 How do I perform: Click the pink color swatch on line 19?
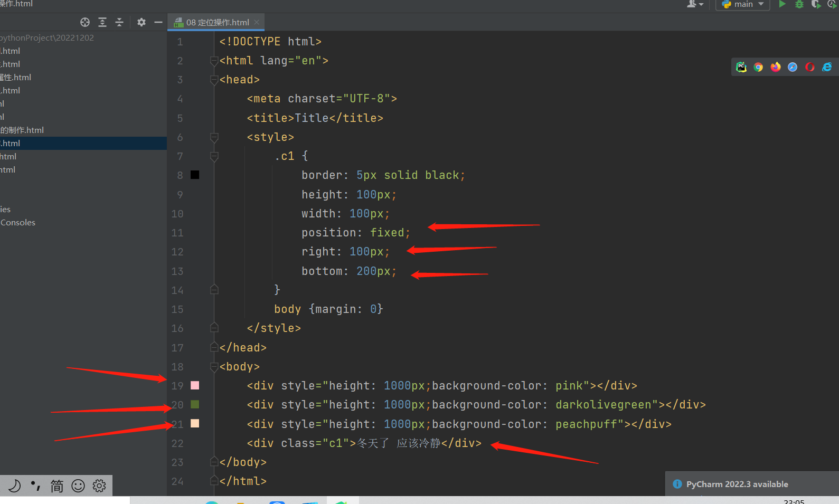195,385
